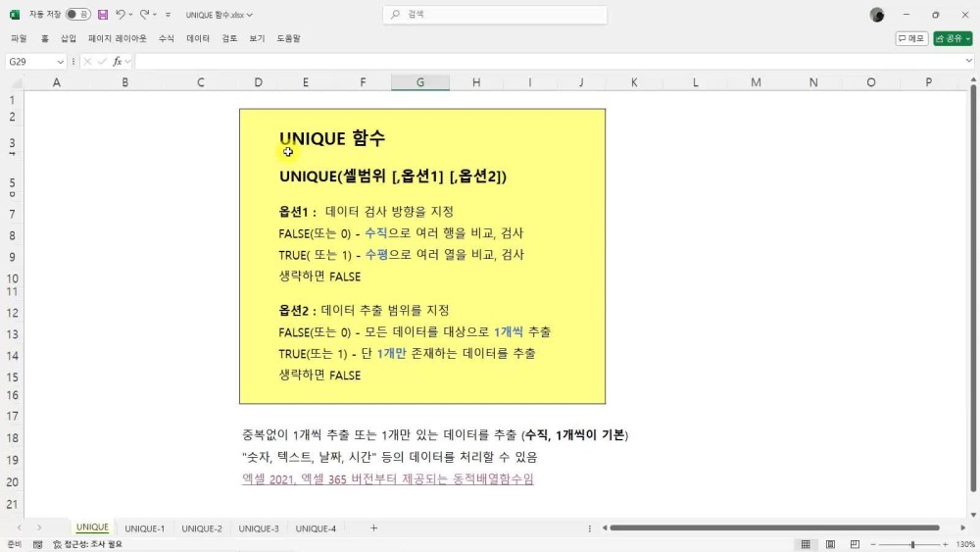
Task: Click the fx Insert Function icon
Action: 118,61
